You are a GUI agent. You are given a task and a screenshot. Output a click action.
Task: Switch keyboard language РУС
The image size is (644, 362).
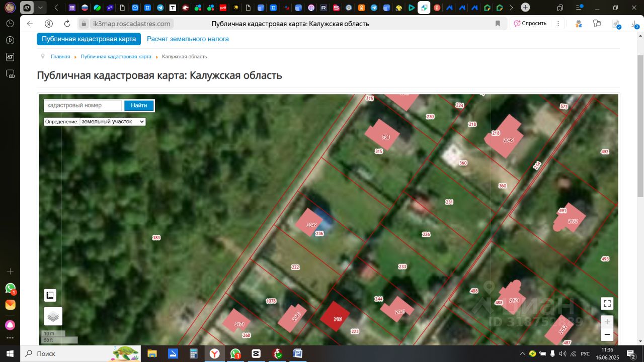pyautogui.click(x=585, y=353)
